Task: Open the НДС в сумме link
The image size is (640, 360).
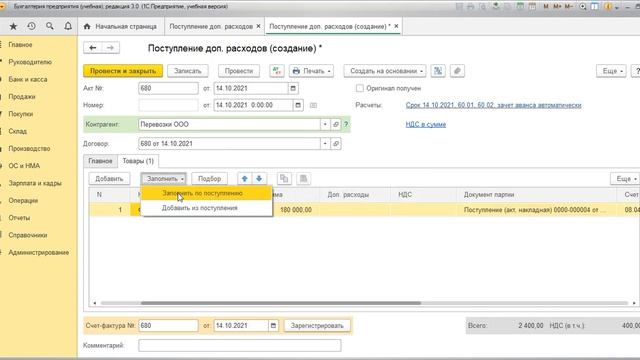Action: (x=426, y=124)
